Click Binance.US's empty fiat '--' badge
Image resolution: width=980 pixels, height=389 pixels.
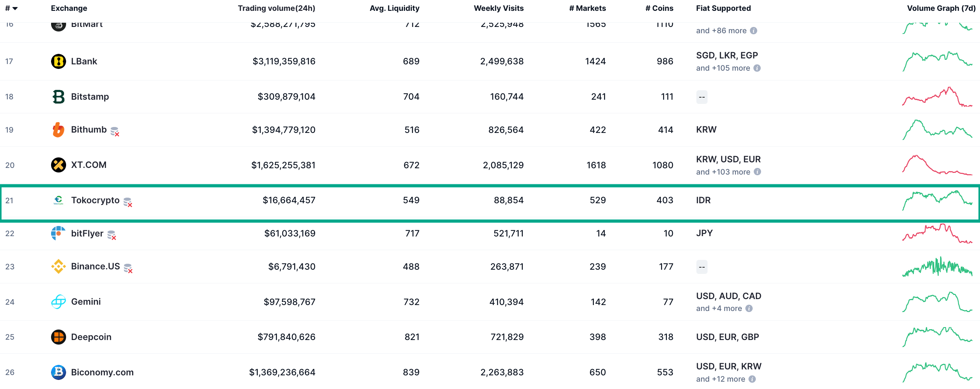click(702, 267)
